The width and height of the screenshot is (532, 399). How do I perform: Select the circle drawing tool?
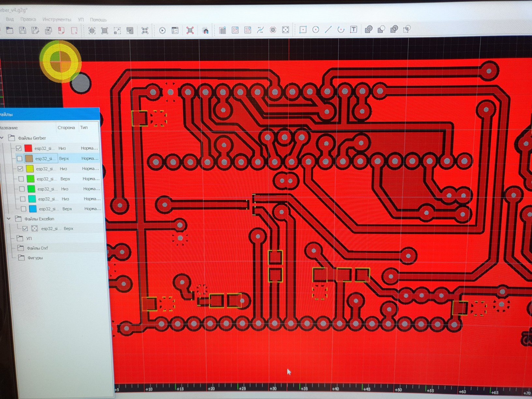(316, 30)
